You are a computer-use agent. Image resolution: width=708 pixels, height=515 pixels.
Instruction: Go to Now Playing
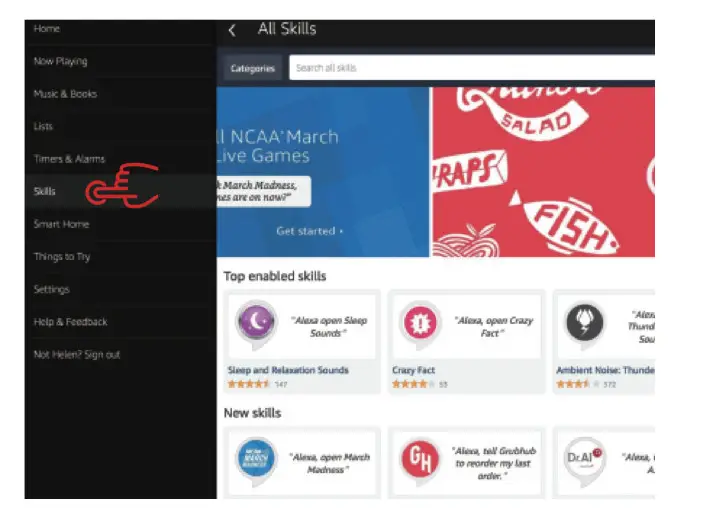click(x=121, y=61)
